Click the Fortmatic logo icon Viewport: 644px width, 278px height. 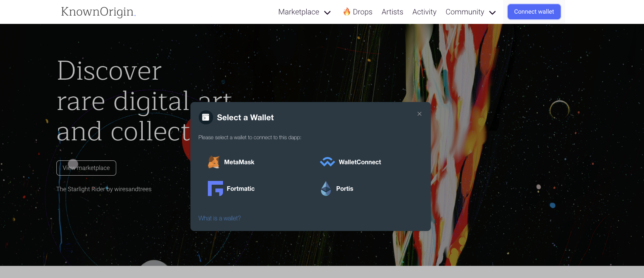215,188
